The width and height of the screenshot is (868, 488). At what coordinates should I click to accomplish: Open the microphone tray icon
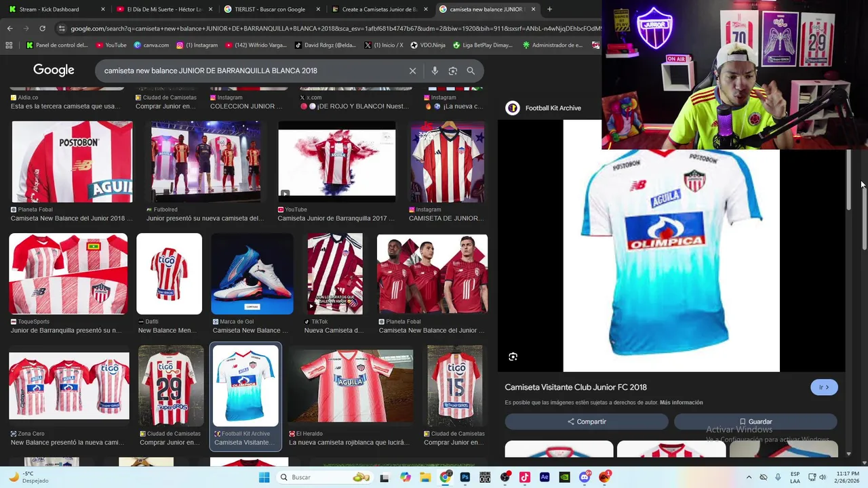pyautogui.click(x=778, y=477)
